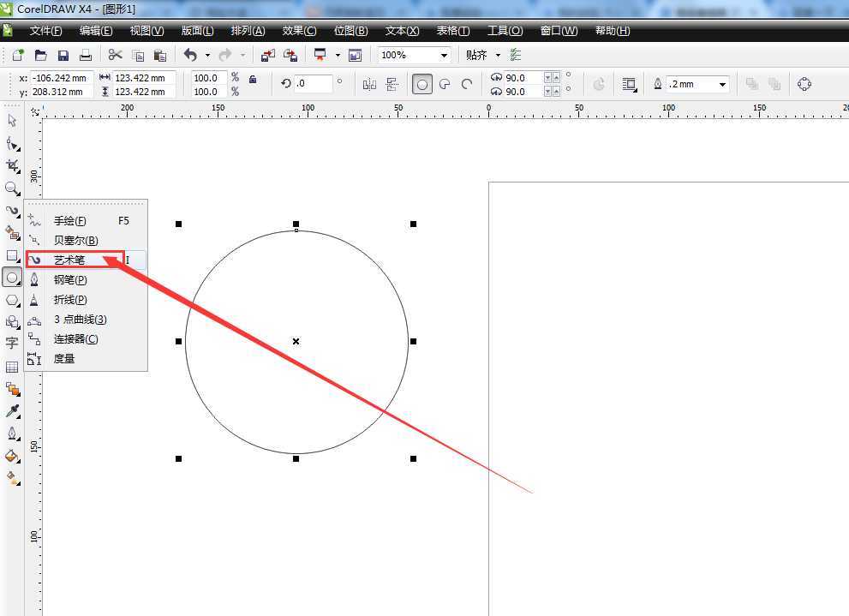Open the 效果(C) menu

point(299,31)
